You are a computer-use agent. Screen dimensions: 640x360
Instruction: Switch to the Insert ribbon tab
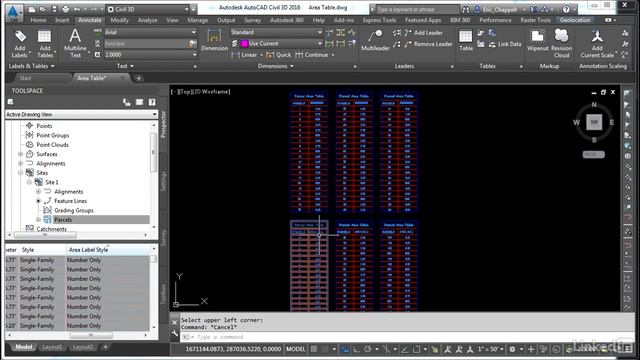[62, 20]
